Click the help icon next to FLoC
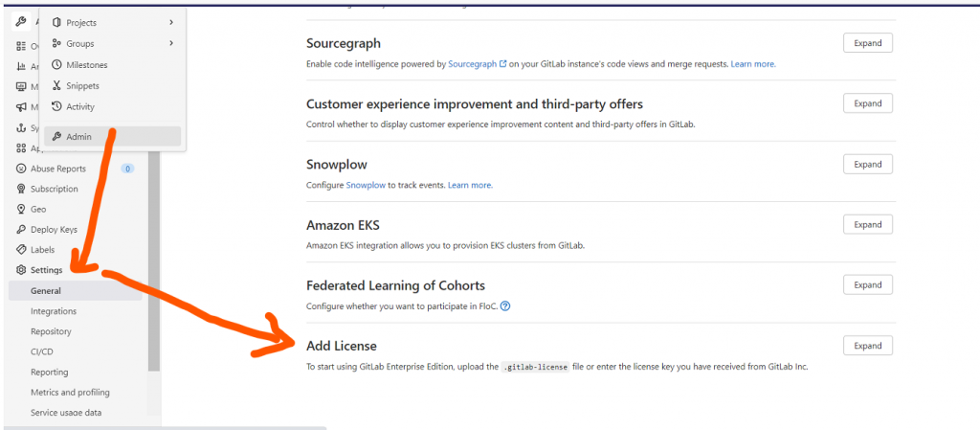The width and height of the screenshot is (980, 430). (505, 306)
